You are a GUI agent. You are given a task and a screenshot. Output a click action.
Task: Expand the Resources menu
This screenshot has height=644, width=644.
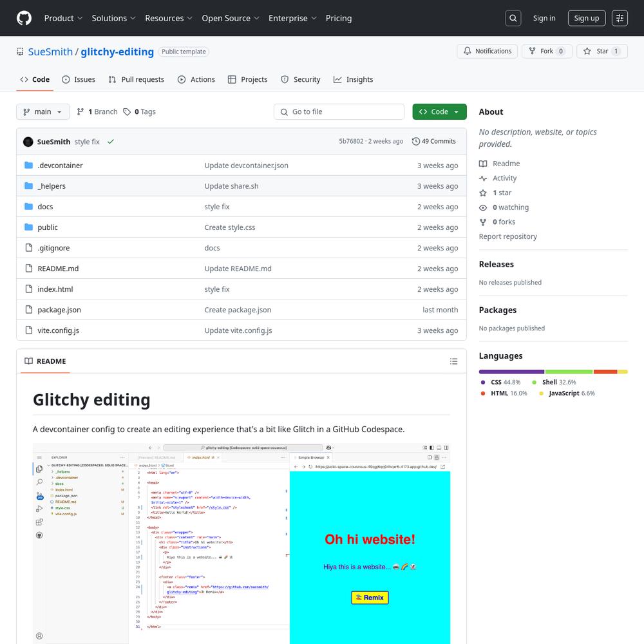pyautogui.click(x=168, y=18)
